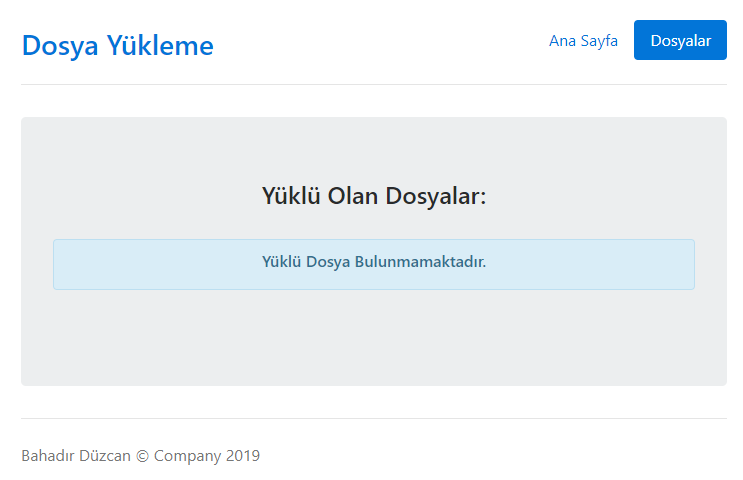Click the divider line above the footer
The image size is (743, 480).
tap(373, 418)
